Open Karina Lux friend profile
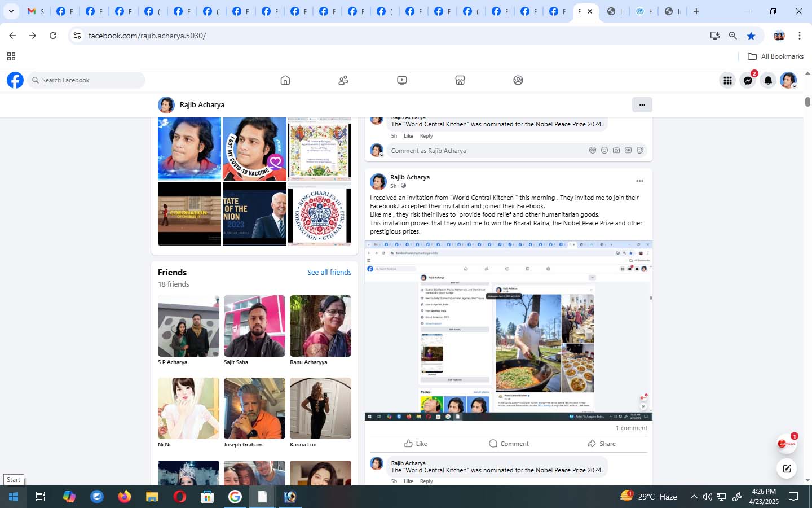 [x=320, y=408]
